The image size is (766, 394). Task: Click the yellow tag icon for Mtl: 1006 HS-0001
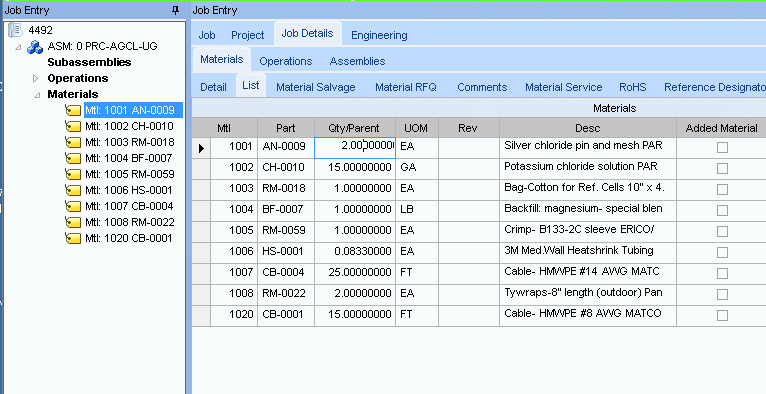[73, 190]
